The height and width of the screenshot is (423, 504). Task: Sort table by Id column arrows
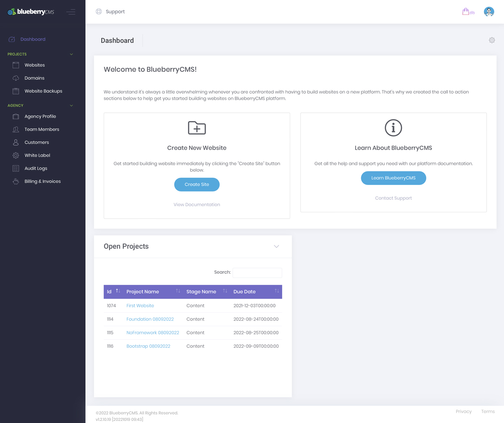click(118, 291)
